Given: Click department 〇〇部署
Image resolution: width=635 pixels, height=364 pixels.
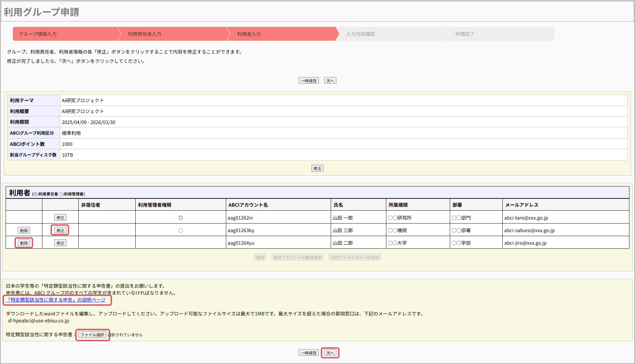Looking at the screenshot, I should point(461,230).
